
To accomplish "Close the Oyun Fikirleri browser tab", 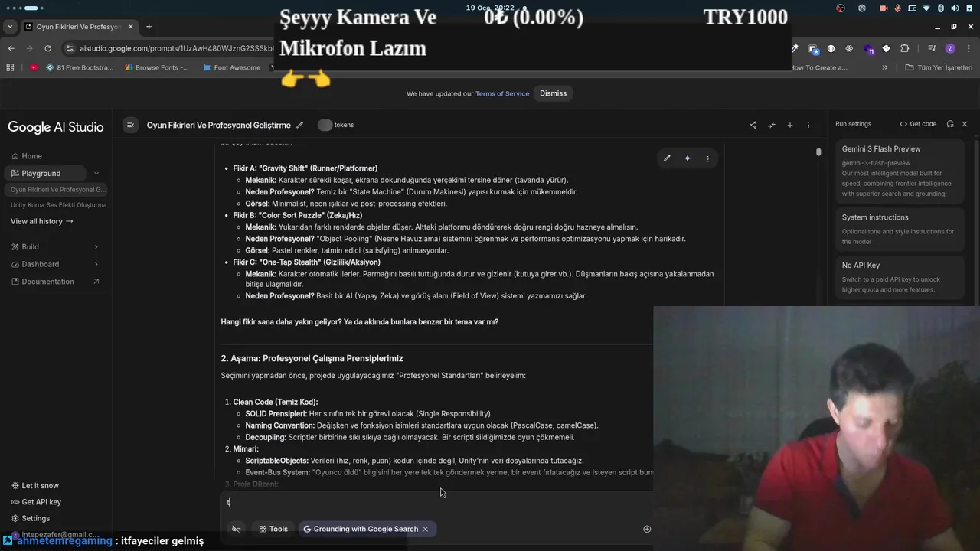I will click(131, 27).
